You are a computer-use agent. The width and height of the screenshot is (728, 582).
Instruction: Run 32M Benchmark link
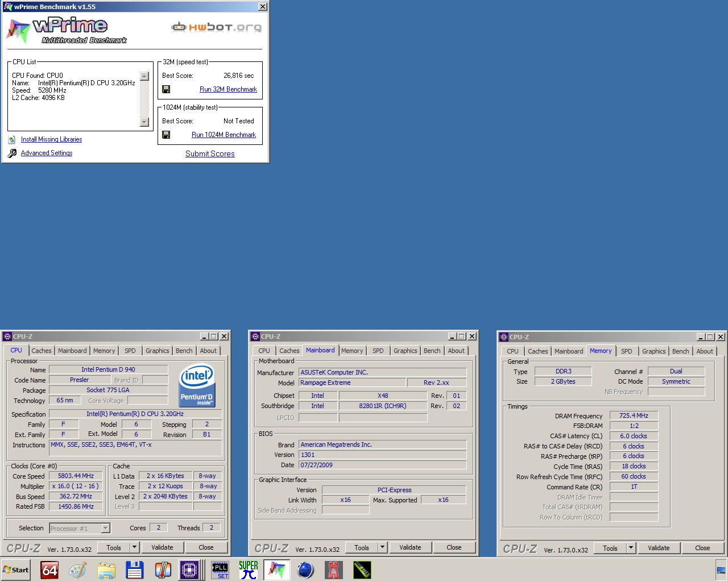point(228,89)
